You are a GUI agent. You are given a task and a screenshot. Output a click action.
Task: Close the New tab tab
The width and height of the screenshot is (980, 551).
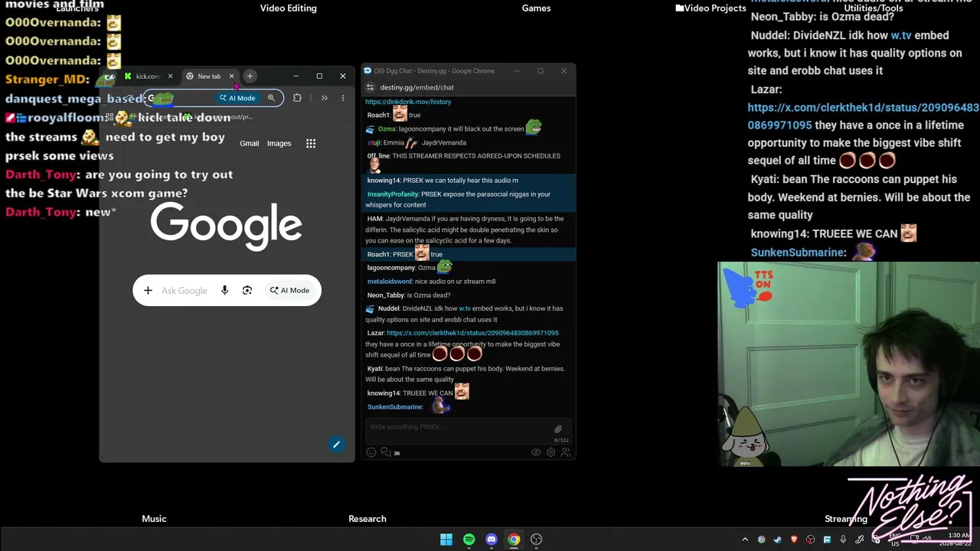pyautogui.click(x=231, y=77)
